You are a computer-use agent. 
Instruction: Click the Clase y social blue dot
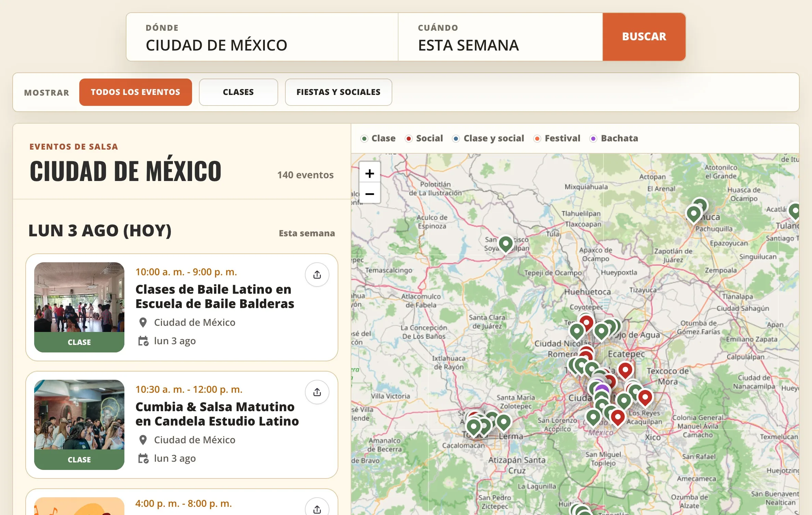click(x=456, y=138)
